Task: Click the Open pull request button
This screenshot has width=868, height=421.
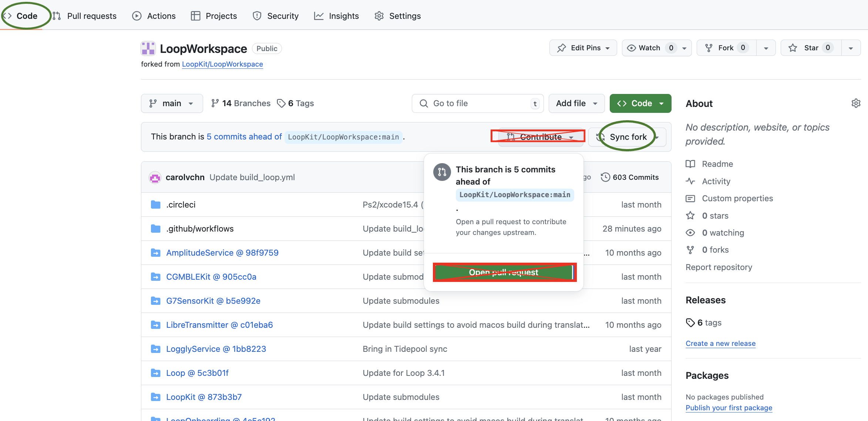Action: [x=504, y=272]
